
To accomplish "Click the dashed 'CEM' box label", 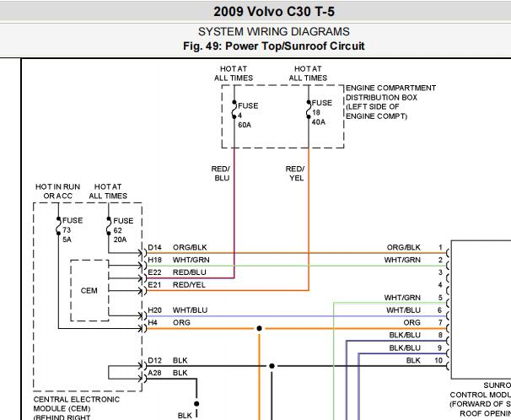I will (89, 290).
